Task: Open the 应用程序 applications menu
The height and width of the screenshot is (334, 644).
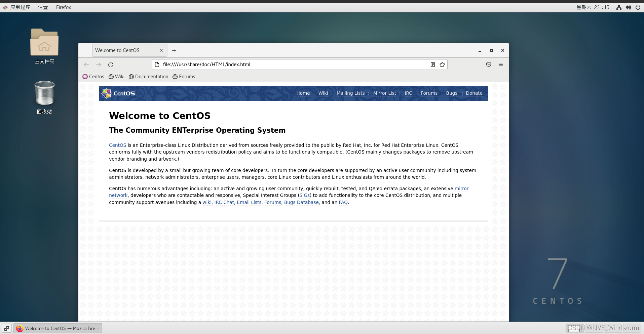Action: tap(17, 7)
